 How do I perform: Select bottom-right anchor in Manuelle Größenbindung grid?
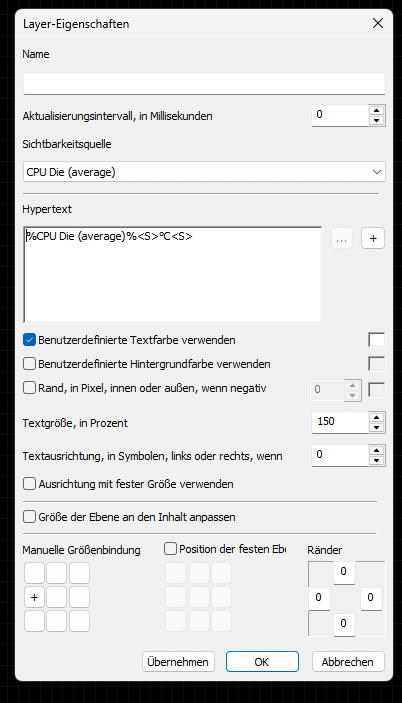[79, 621]
